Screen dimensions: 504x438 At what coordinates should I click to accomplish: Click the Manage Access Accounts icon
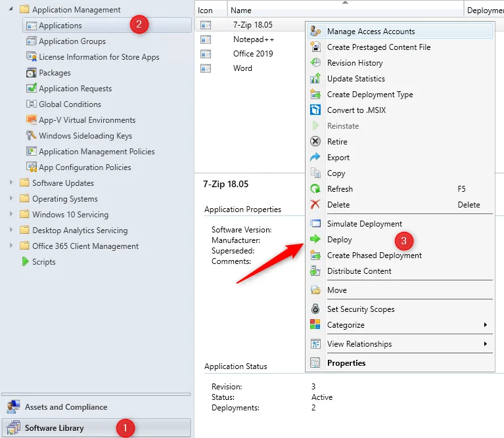click(x=315, y=31)
